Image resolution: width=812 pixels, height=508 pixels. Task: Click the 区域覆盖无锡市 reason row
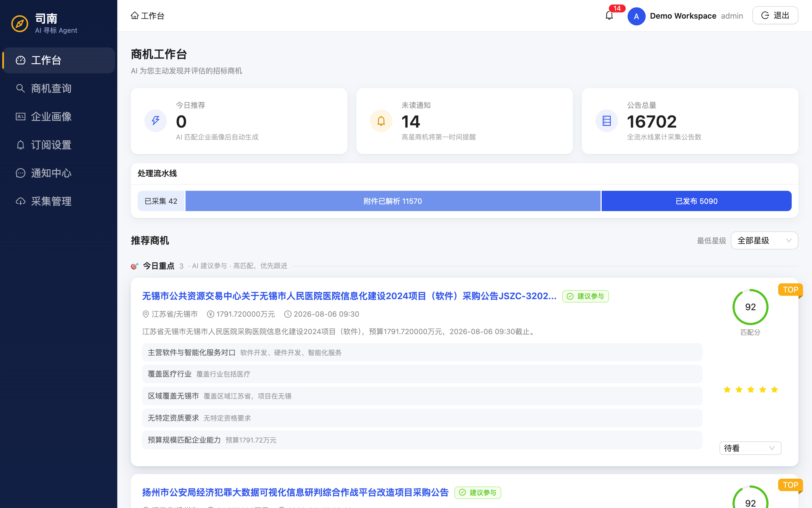tap(422, 396)
